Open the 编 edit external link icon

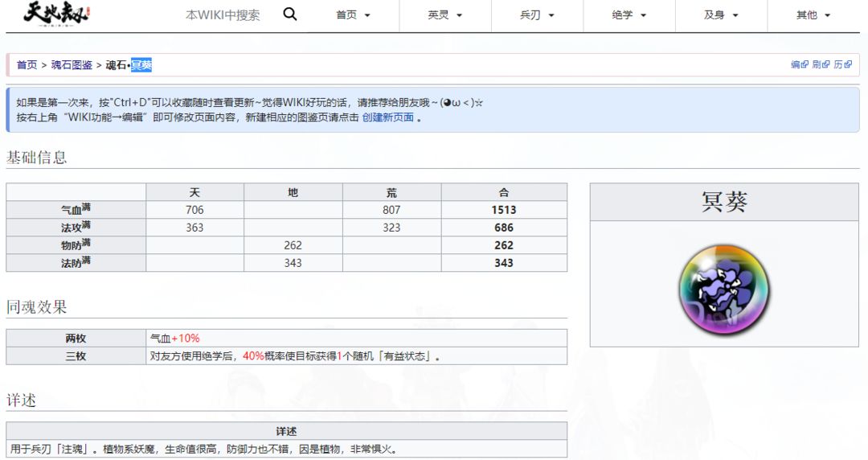click(x=800, y=64)
